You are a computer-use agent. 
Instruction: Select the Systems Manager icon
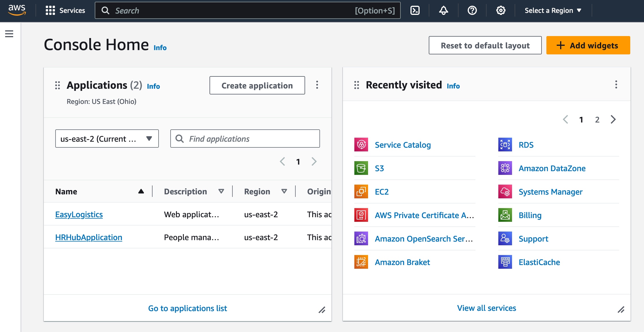click(505, 192)
